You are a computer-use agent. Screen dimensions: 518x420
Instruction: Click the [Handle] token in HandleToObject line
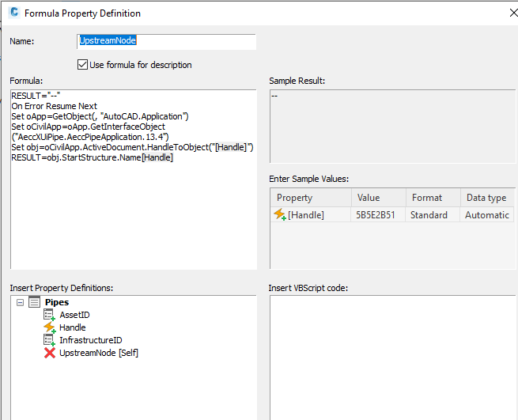point(231,147)
